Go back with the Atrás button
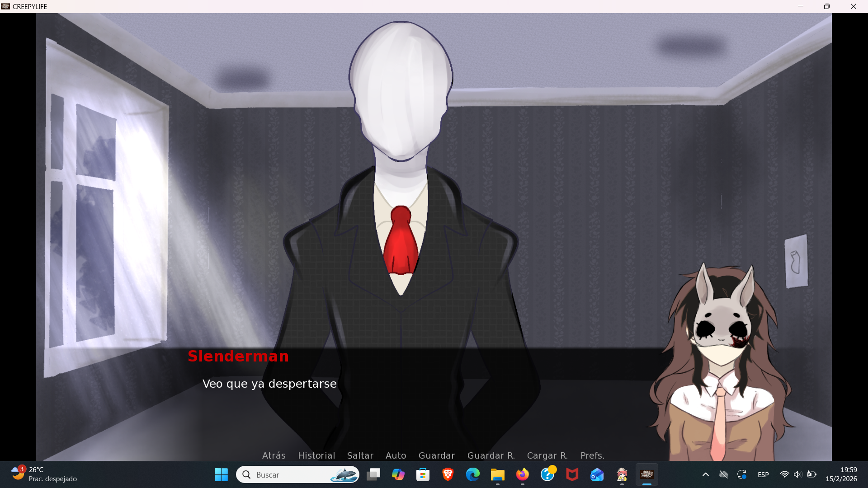This screenshot has width=868, height=488. click(x=274, y=455)
